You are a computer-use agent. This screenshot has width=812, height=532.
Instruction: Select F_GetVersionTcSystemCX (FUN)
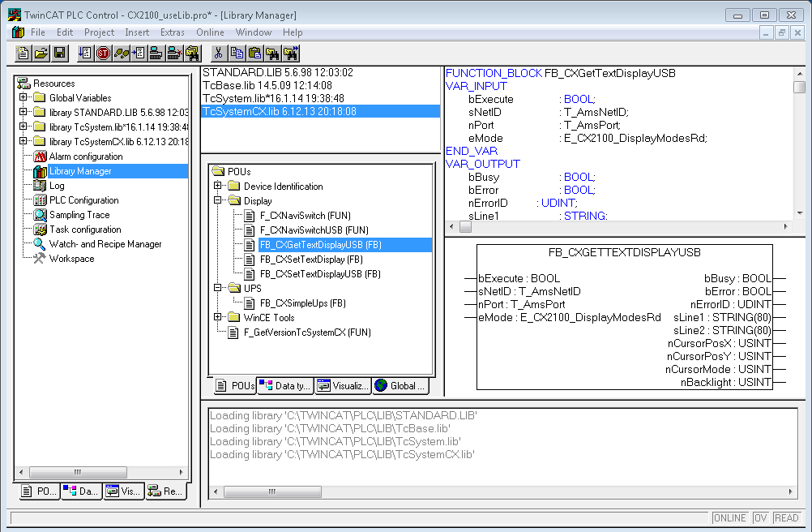point(307,332)
